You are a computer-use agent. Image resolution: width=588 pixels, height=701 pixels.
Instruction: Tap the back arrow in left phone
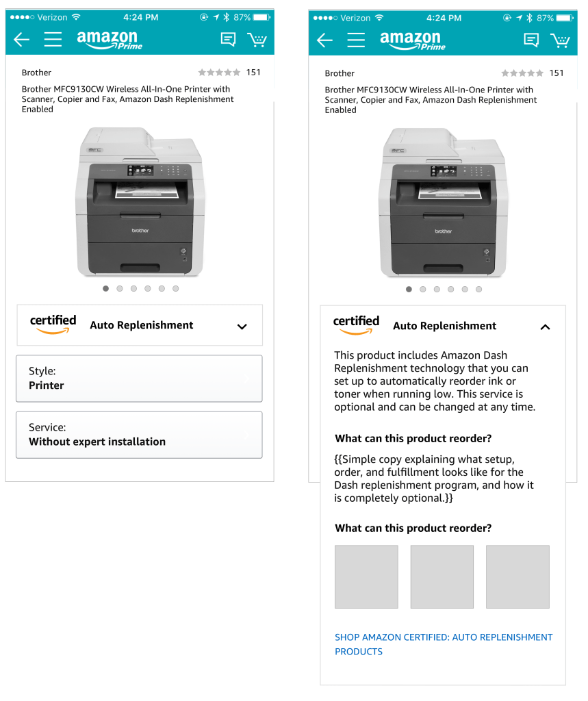(22, 40)
